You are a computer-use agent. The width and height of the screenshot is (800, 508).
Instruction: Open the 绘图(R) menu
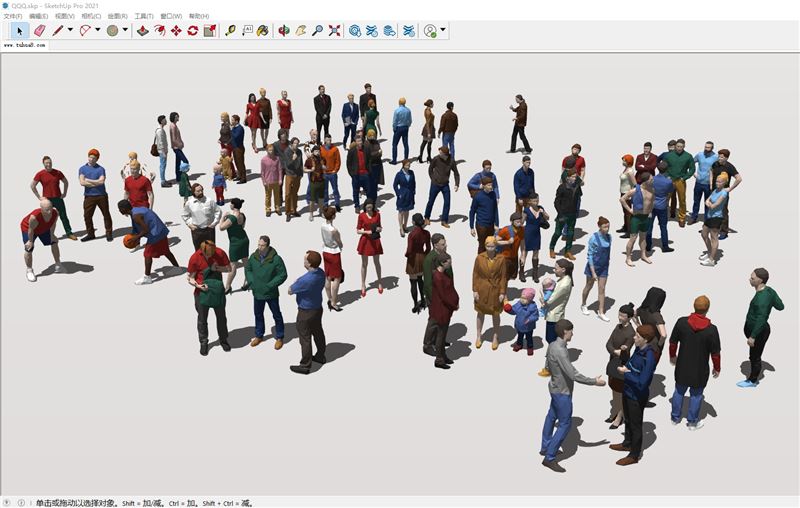117,16
